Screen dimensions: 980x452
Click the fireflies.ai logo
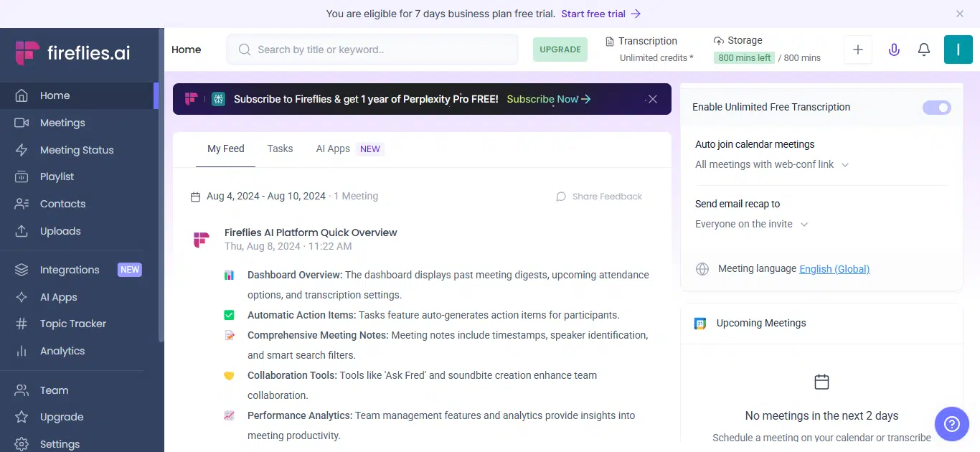click(x=72, y=53)
